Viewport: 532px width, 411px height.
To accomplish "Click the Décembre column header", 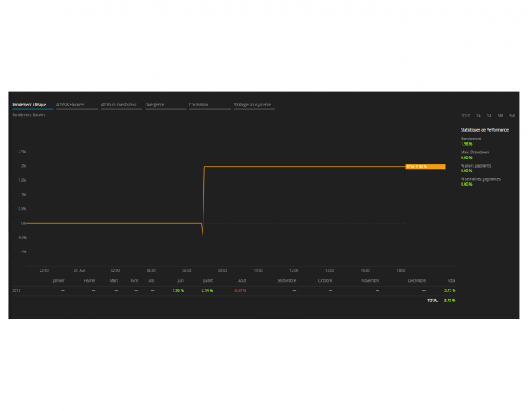I will [x=417, y=281].
